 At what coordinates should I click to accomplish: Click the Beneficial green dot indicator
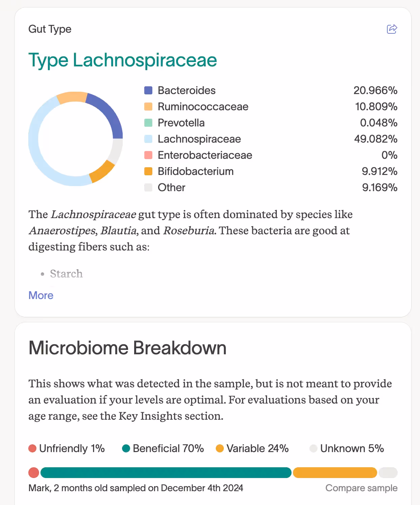point(126,448)
